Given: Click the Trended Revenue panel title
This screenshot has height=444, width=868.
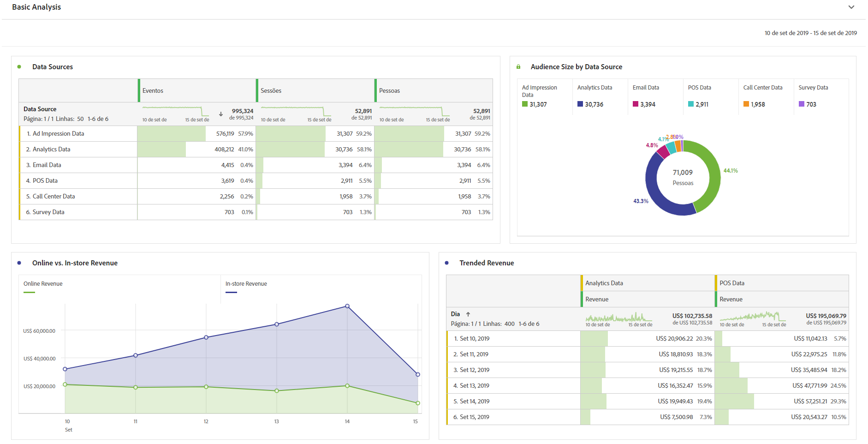Looking at the screenshot, I should point(487,263).
